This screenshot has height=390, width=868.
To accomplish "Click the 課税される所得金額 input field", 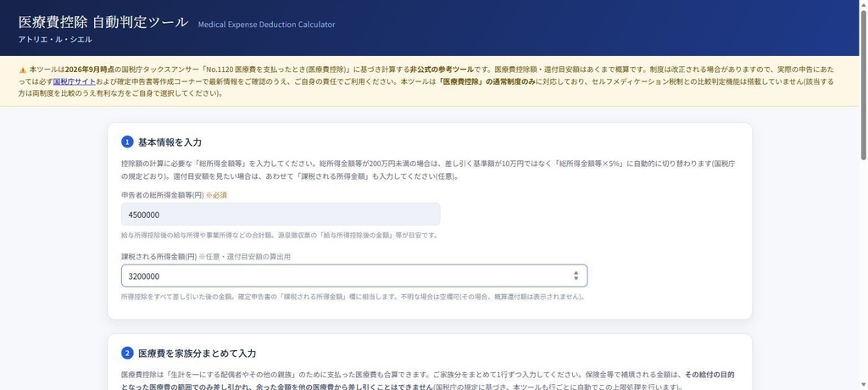I will pyautogui.click(x=354, y=276).
